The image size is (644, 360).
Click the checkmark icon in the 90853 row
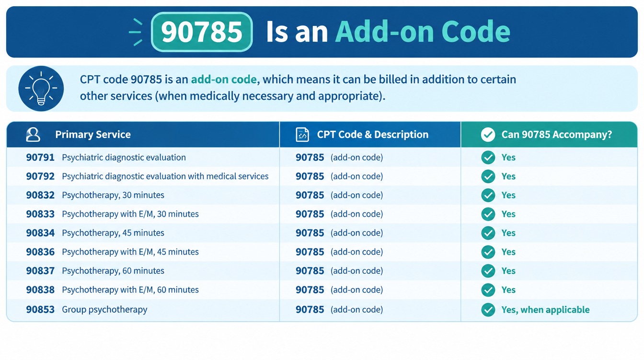click(x=488, y=310)
